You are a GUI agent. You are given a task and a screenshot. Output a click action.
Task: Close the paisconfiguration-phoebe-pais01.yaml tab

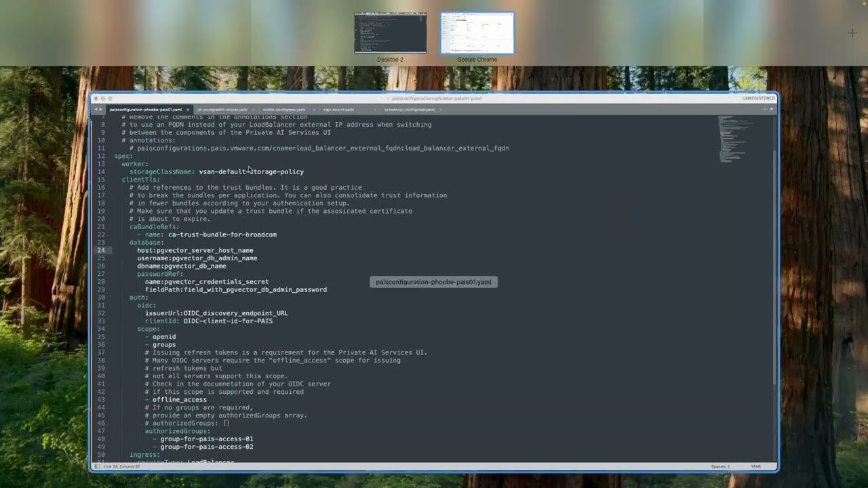pyautogui.click(x=188, y=109)
